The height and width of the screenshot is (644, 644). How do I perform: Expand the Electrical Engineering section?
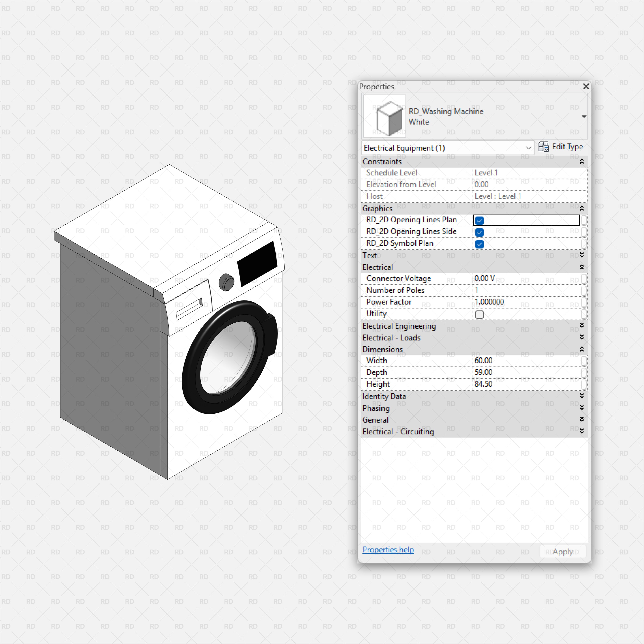tap(582, 326)
